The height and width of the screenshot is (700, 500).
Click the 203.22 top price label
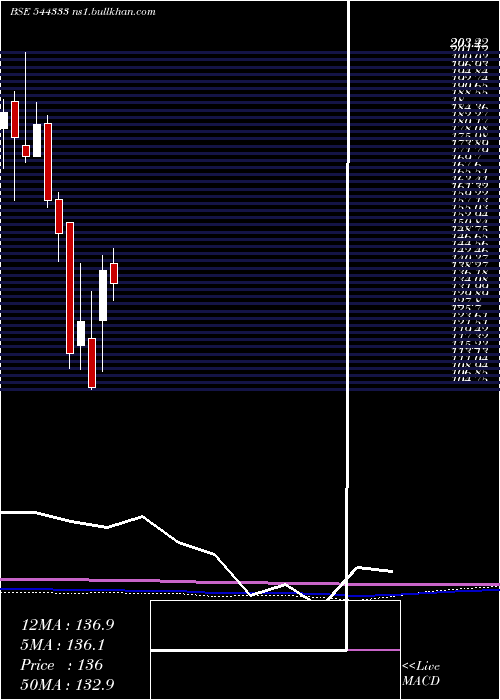pos(469,42)
